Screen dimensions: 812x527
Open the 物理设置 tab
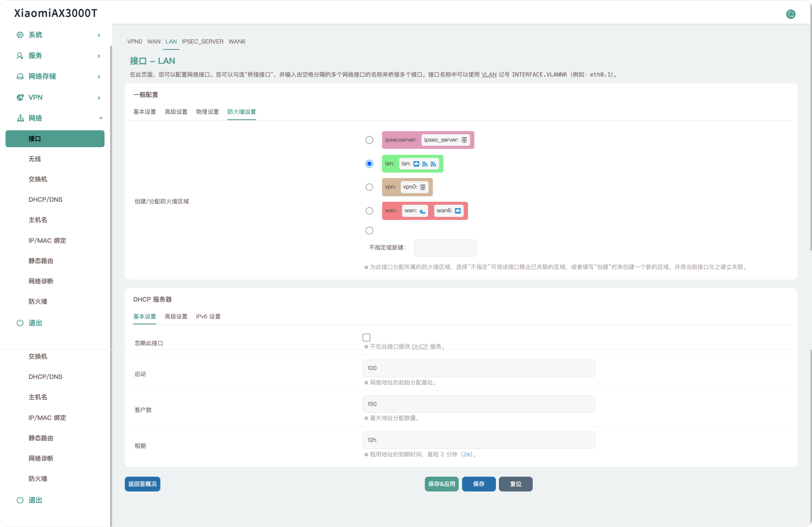point(207,112)
